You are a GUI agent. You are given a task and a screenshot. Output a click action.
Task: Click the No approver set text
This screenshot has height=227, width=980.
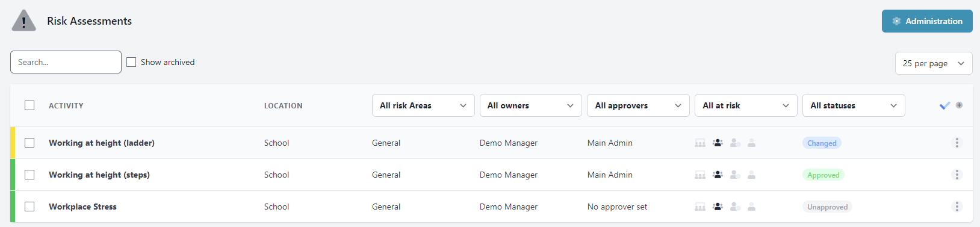pos(618,207)
